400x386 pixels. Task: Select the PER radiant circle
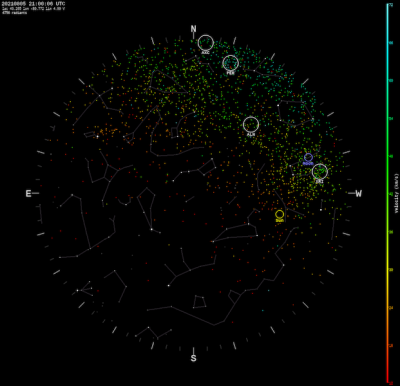tap(231, 63)
